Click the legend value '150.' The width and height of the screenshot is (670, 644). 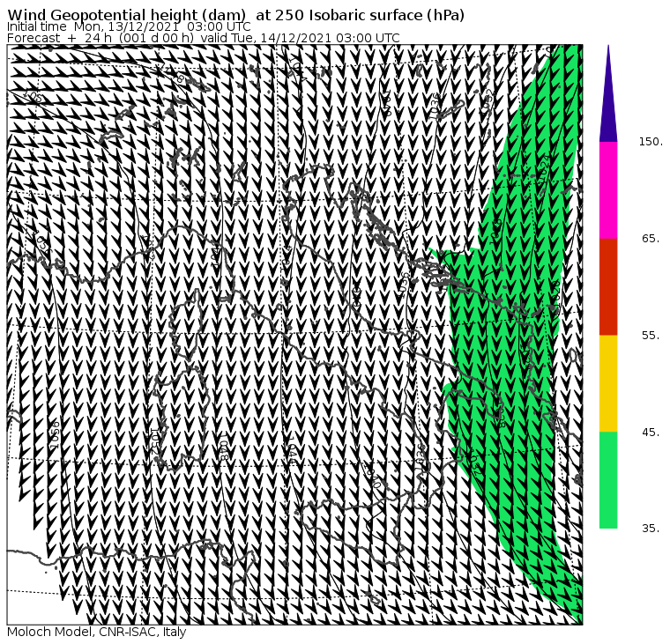651,142
